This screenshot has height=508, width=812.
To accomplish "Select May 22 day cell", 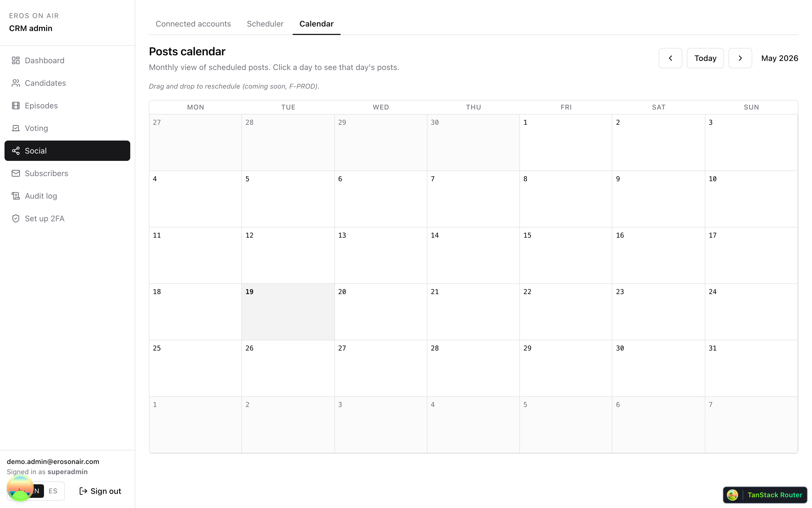I will click(x=566, y=312).
